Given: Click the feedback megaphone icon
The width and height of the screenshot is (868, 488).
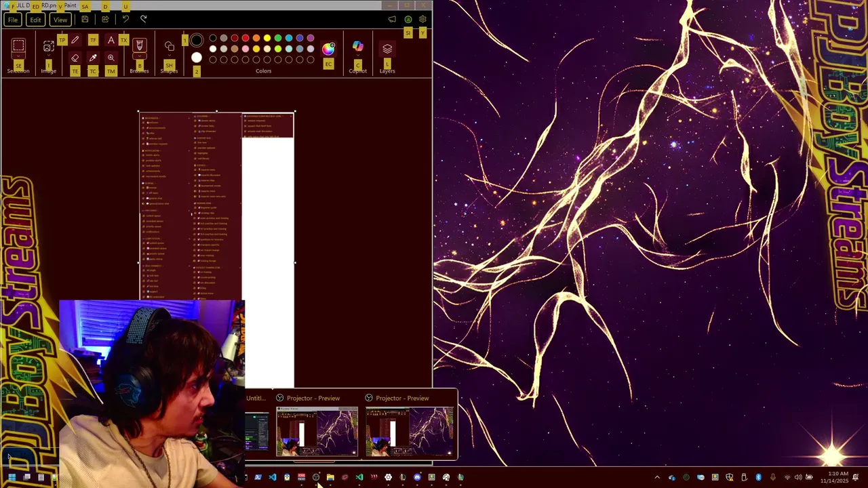Looking at the screenshot, I should 392,19.
